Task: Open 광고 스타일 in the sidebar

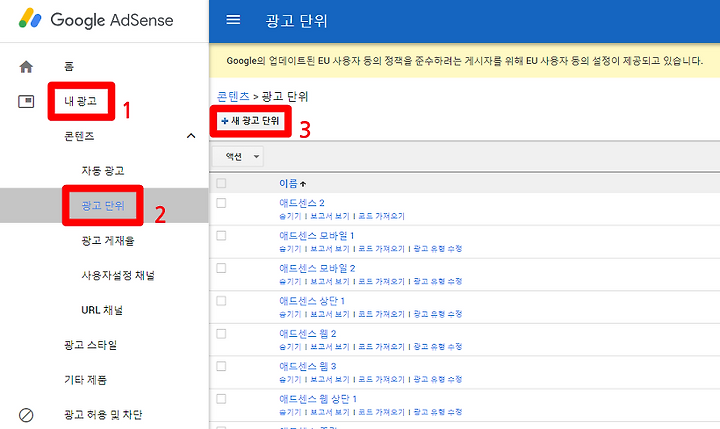Action: pos(90,345)
